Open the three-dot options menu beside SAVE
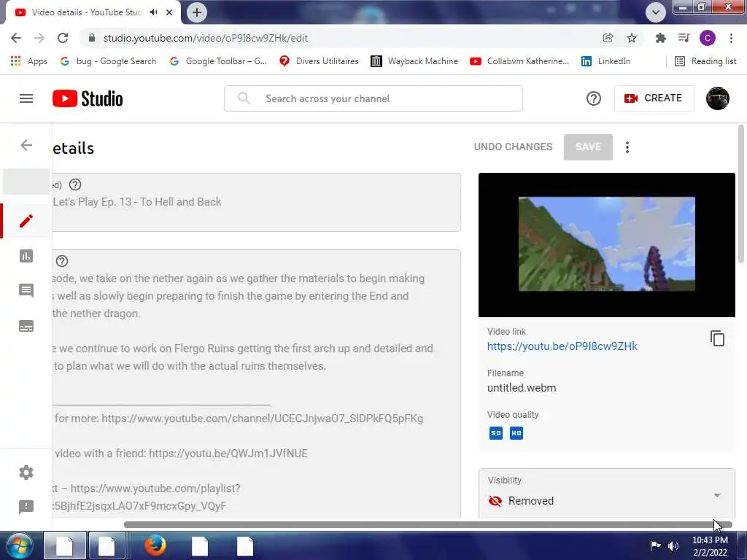 [x=627, y=147]
